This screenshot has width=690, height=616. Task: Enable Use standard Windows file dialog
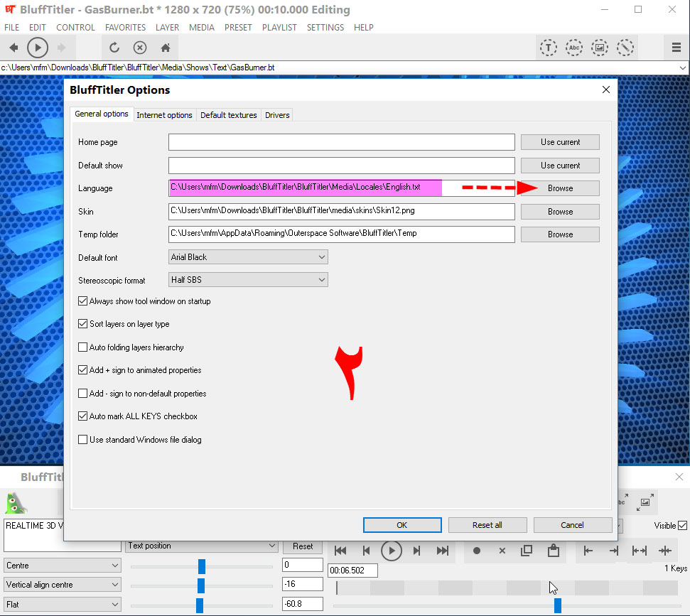tap(82, 440)
